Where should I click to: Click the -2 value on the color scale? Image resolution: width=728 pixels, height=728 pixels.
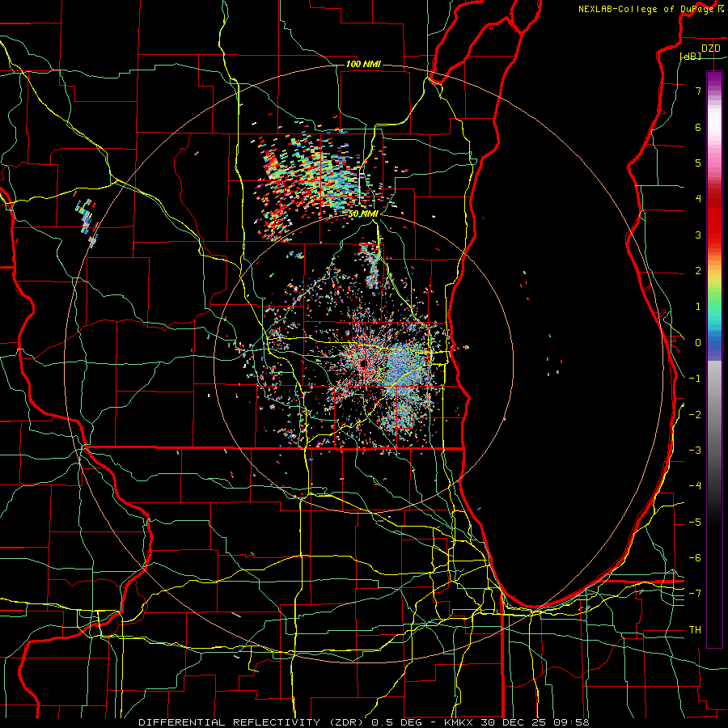(695, 415)
